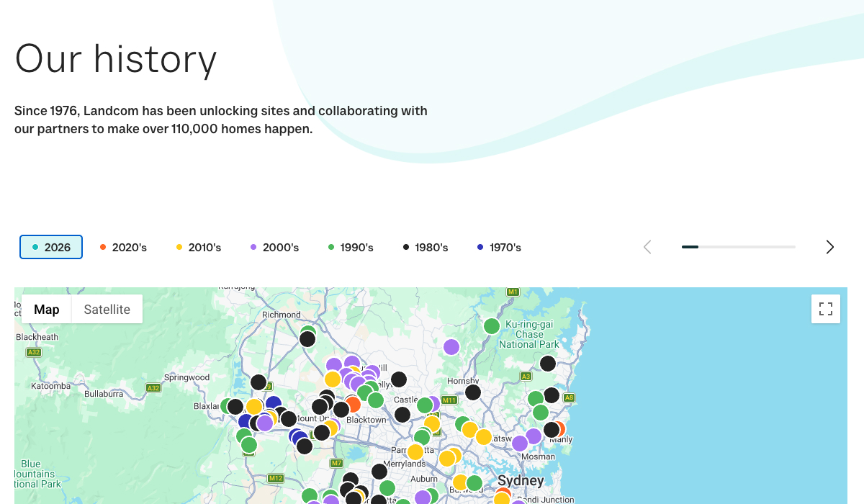Select the yellow marker below Parramatta

click(x=415, y=452)
